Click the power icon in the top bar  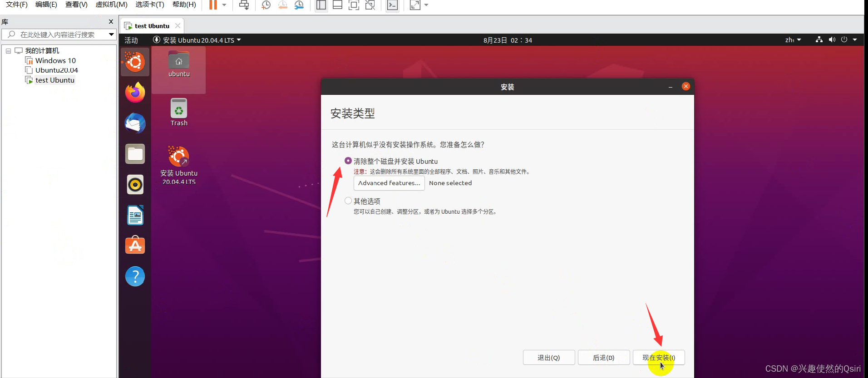coord(844,39)
